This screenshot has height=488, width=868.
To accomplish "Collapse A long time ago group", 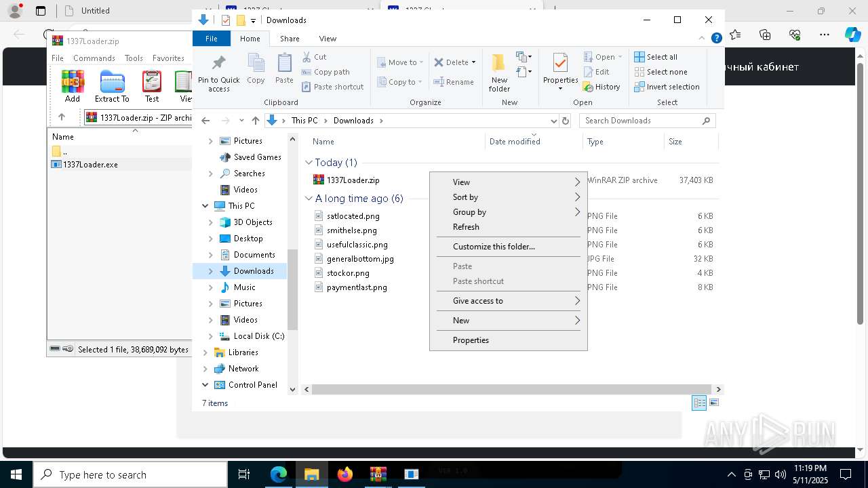I will click(x=309, y=199).
